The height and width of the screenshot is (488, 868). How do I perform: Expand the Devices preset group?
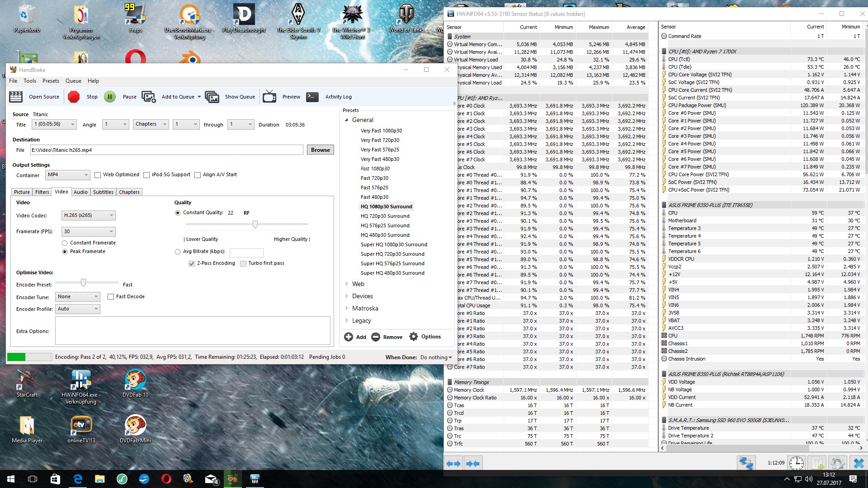[x=347, y=296]
